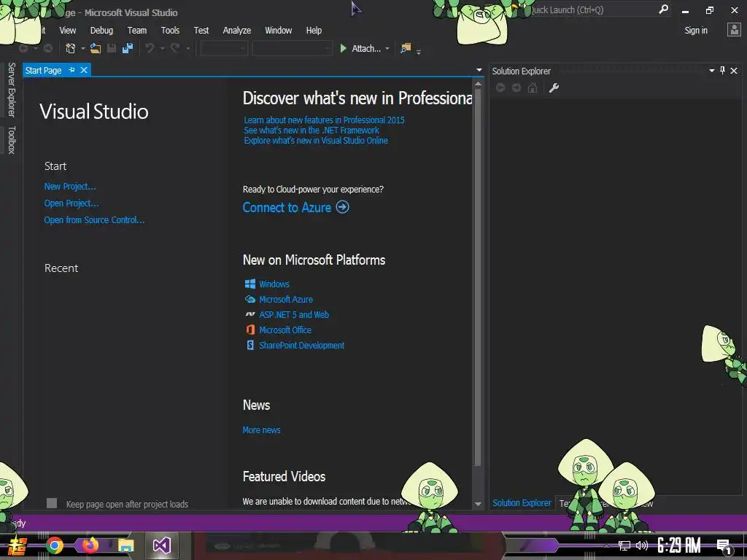Expand the Toolbox side tab

click(12, 140)
